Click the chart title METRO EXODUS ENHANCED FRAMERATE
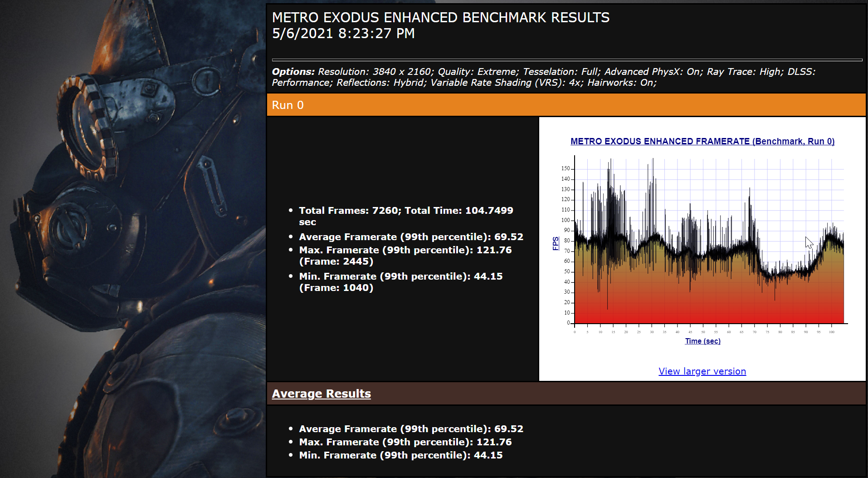This screenshot has height=478, width=868. click(x=702, y=141)
